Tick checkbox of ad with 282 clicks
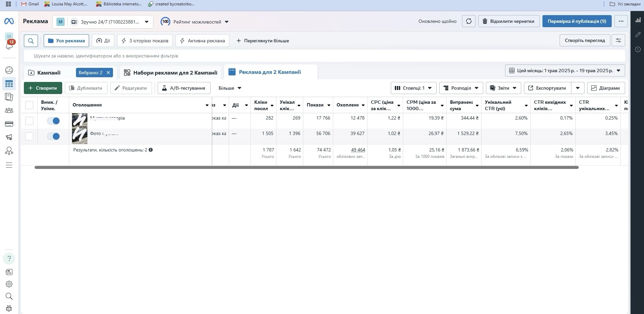Screen dimensions: 644x314 pyautogui.click(x=29, y=121)
